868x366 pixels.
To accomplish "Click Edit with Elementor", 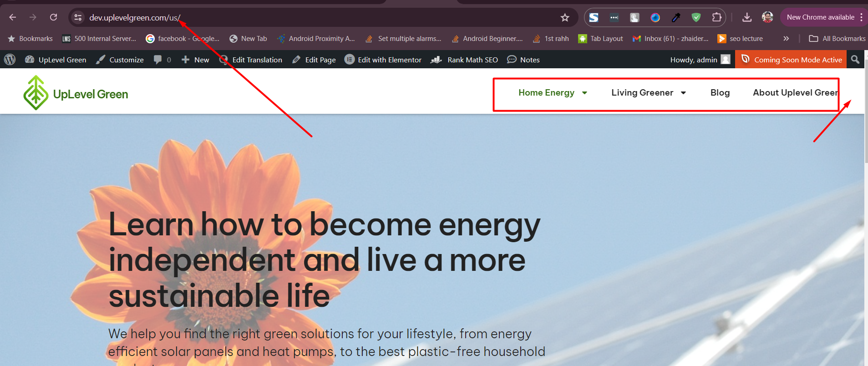I will [x=383, y=60].
